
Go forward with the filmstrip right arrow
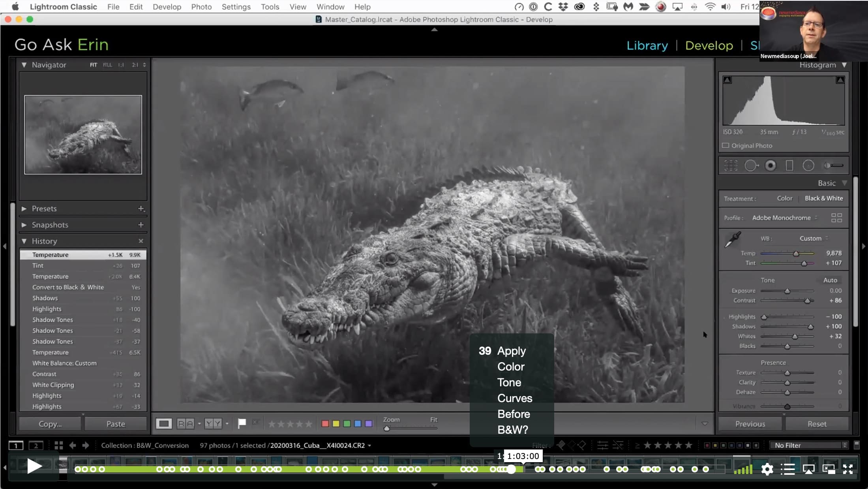(86, 445)
